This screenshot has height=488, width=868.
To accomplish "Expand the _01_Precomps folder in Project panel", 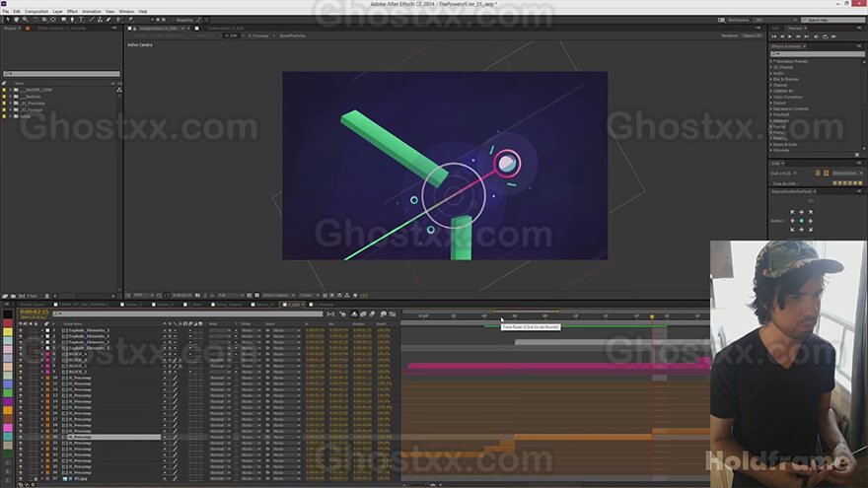I will point(11,103).
